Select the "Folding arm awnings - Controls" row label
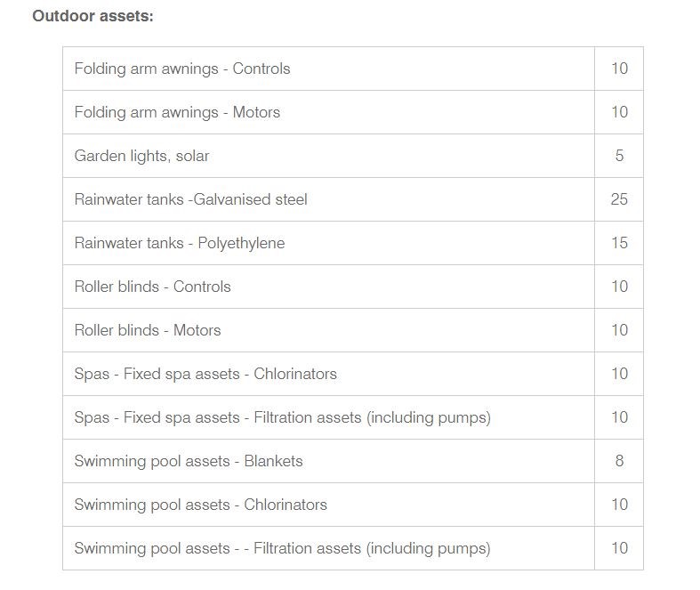 pos(182,69)
